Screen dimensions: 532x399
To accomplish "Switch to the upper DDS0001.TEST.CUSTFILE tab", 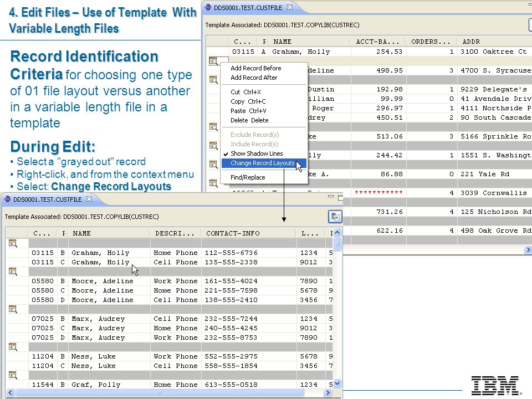I will pos(248,7).
